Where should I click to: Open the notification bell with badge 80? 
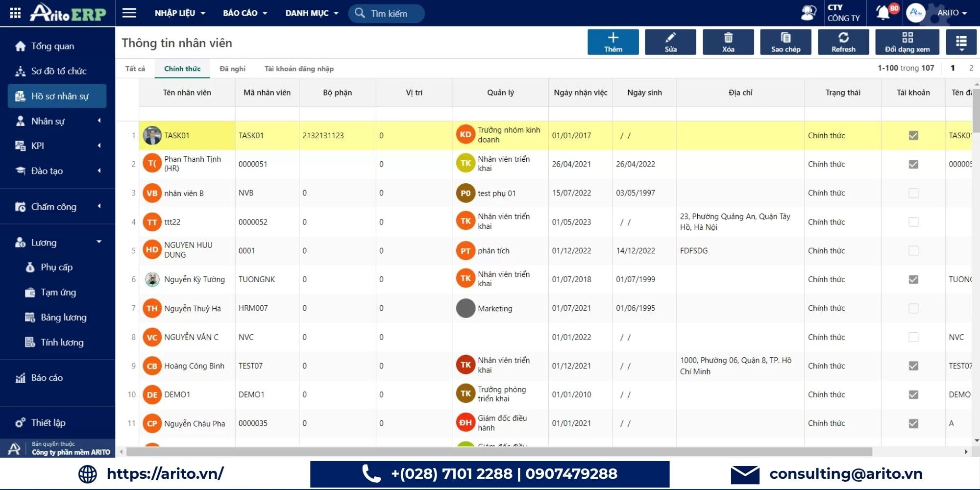coord(883,12)
